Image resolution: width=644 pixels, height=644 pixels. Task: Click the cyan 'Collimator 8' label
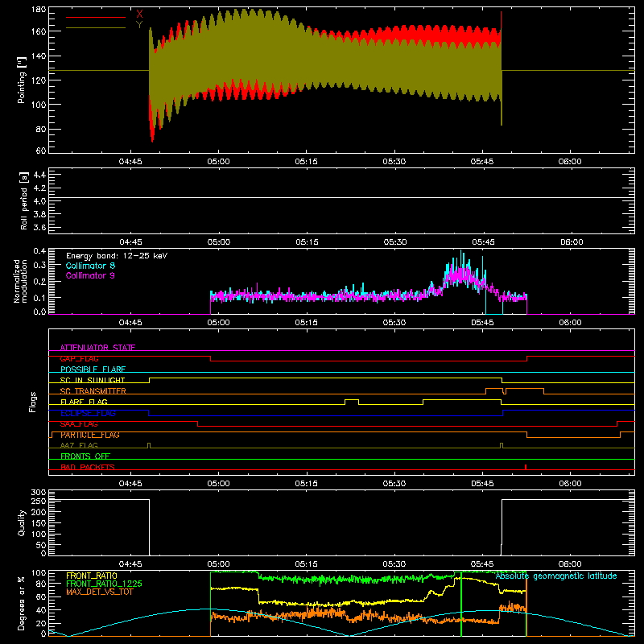point(90,266)
